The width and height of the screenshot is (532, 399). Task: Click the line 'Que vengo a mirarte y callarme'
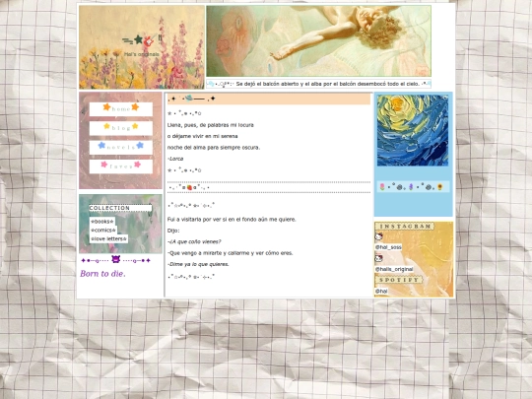pyautogui.click(x=230, y=253)
